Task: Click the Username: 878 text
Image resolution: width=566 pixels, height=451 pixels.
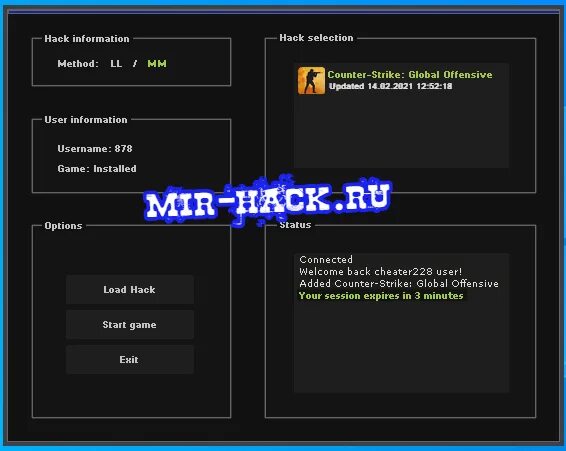Action: (95, 149)
